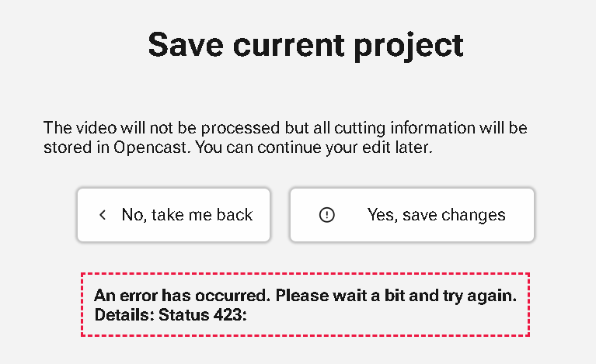Click the 'No, take me back' button
Image resolution: width=596 pixels, height=364 pixels.
point(174,215)
